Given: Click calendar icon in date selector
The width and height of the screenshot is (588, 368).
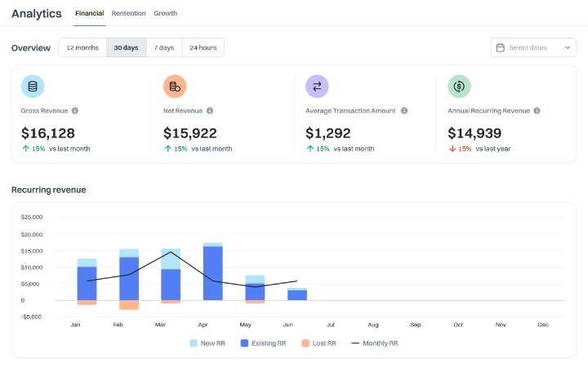Looking at the screenshot, I should coord(501,47).
